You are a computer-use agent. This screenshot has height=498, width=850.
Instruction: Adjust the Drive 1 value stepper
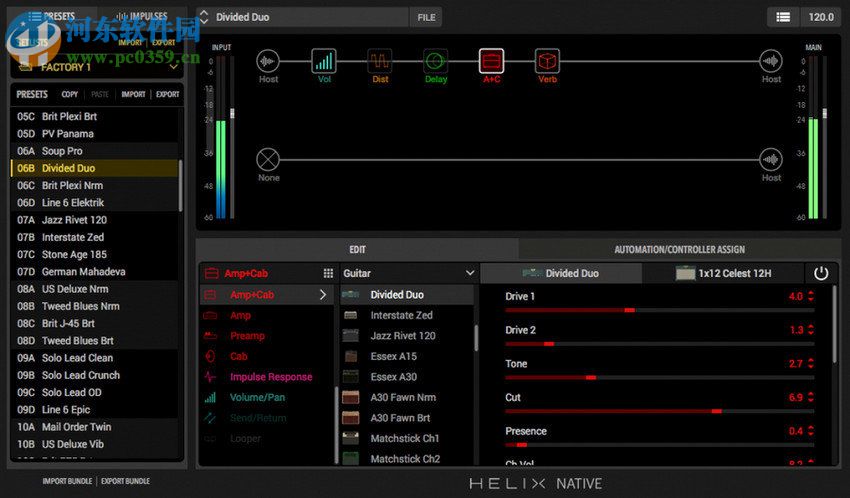pyautogui.click(x=810, y=297)
